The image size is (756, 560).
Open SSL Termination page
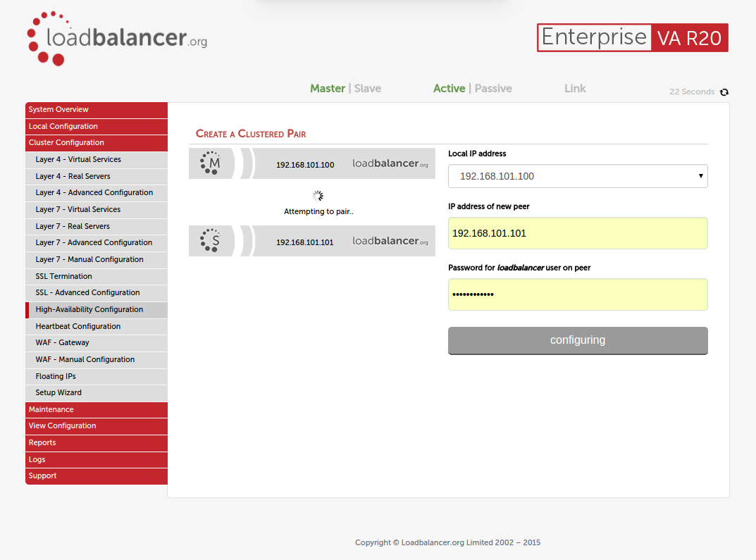coord(97,277)
